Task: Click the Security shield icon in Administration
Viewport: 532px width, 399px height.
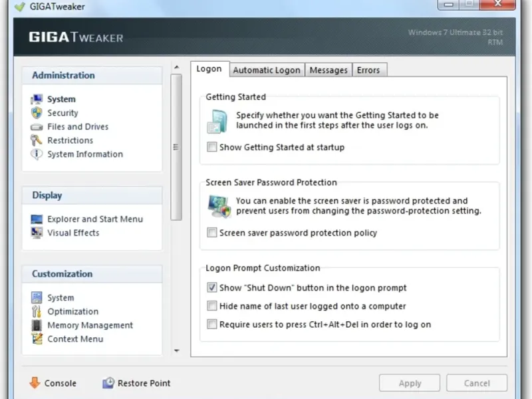Action: tap(37, 113)
